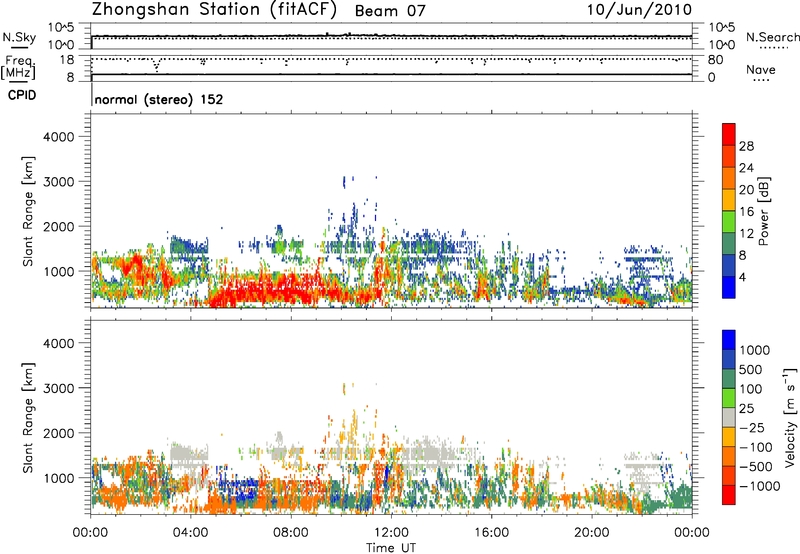Click the 'Freq. [MHz]' axis label
800x554 pixels.
pyautogui.click(x=18, y=68)
